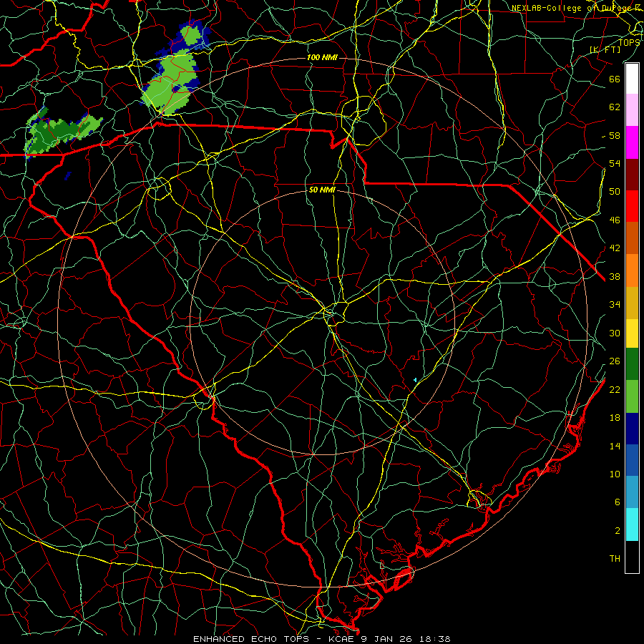Image resolution: width=644 pixels, height=644 pixels.
Task: Pick the bright orange legend swatch
Action: (632, 270)
